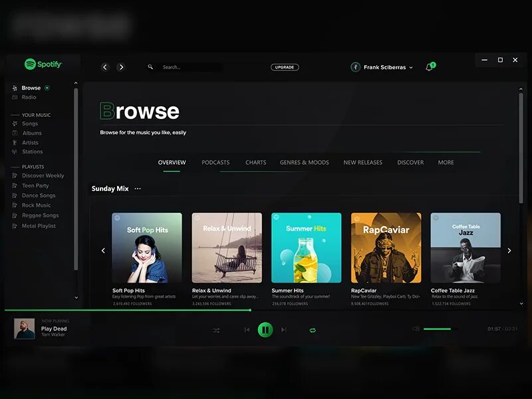Click the search magnifier icon
532x399 pixels.
click(x=150, y=67)
